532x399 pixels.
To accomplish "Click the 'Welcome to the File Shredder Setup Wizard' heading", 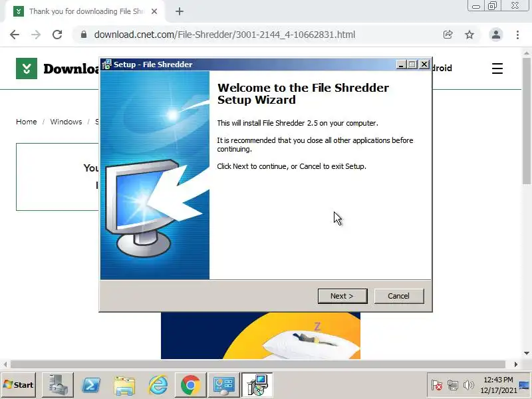I will tap(303, 94).
